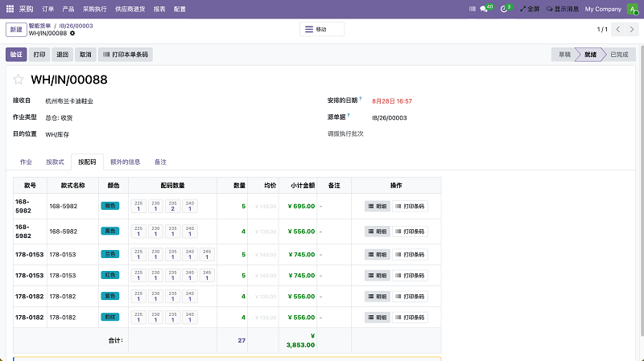Click the 打印 button

coord(39,55)
